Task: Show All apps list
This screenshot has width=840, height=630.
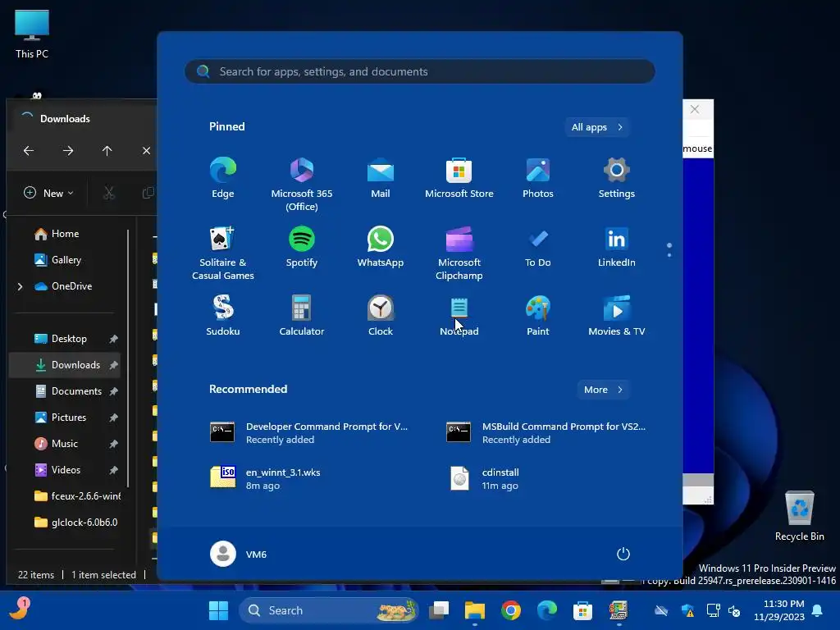Action: pos(597,127)
